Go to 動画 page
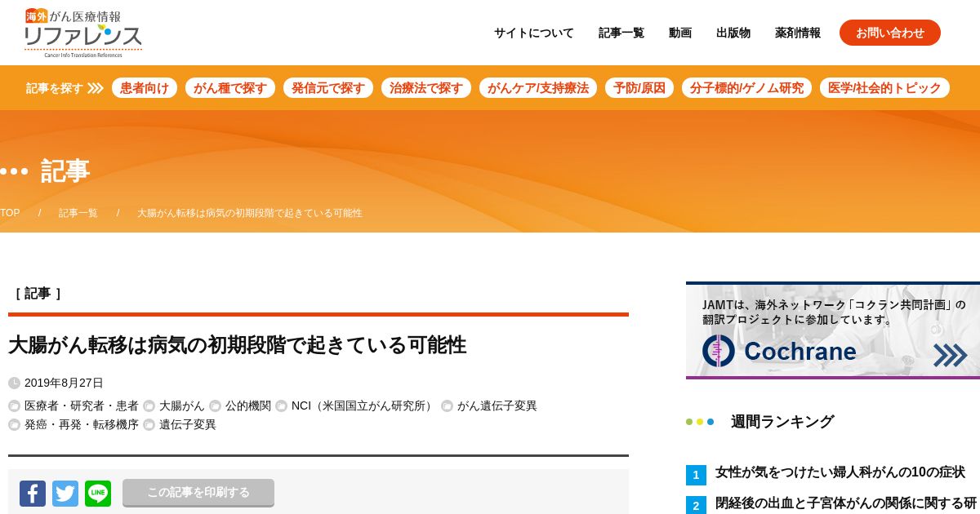The height and width of the screenshot is (514, 980). click(x=680, y=33)
